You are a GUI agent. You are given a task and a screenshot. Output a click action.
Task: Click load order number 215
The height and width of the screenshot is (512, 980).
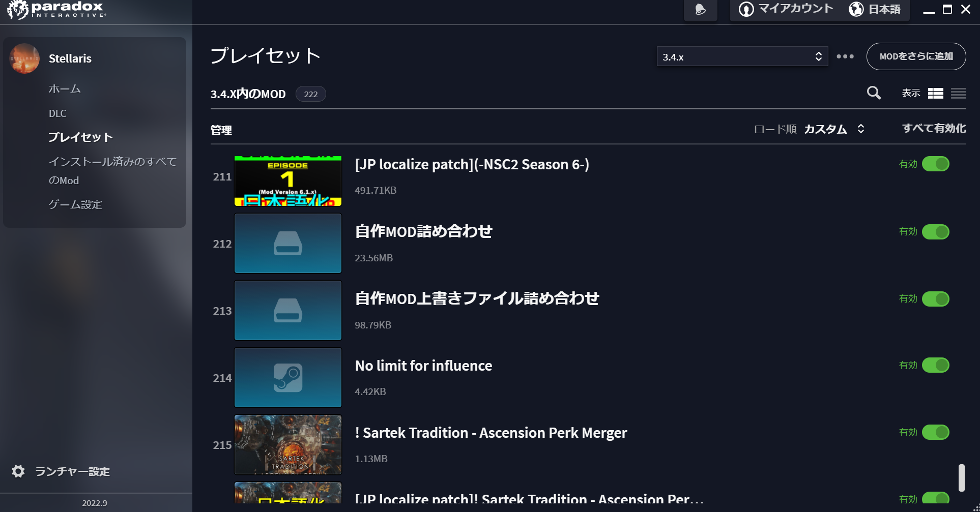(x=222, y=445)
